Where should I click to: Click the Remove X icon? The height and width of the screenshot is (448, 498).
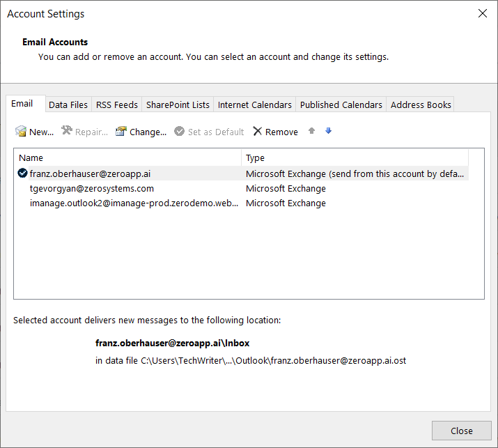257,131
